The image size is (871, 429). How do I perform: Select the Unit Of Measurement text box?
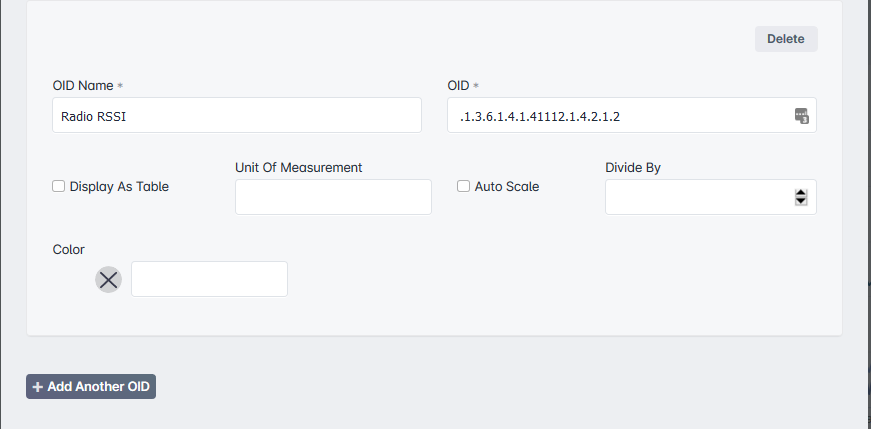click(x=333, y=197)
